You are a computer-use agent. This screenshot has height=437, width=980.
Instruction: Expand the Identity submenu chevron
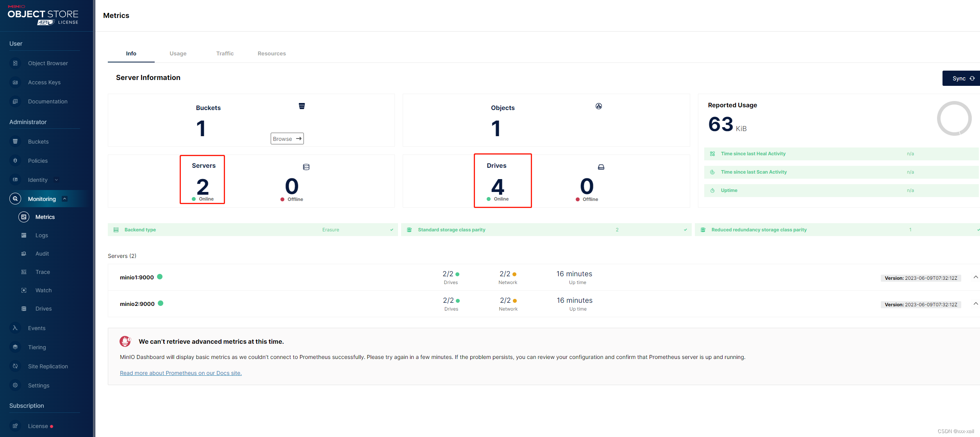click(56, 180)
